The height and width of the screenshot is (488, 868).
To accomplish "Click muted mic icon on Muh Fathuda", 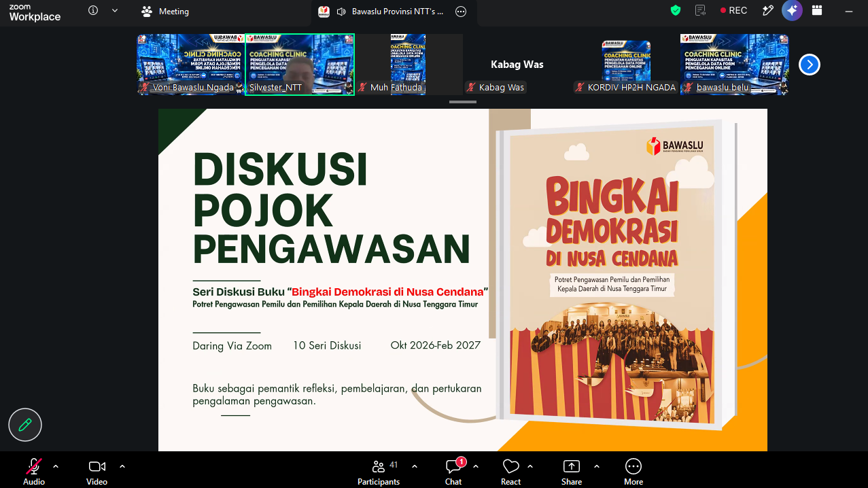I will 362,88.
